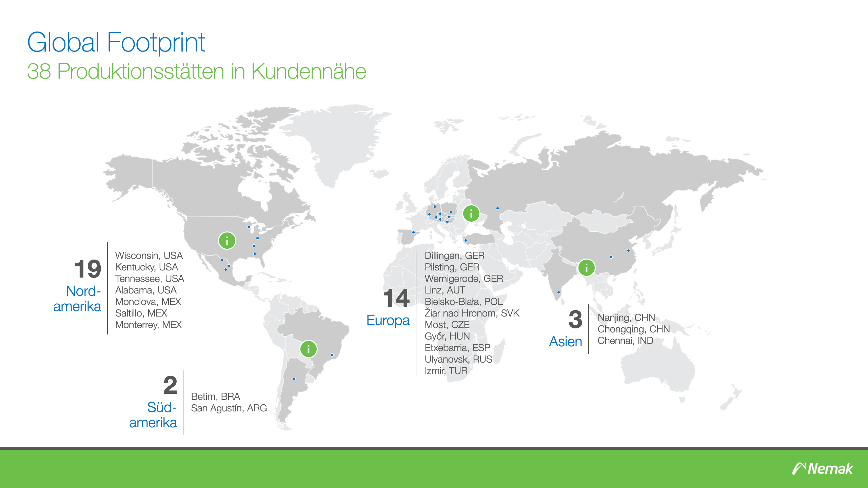Click 'Alabama, USA' in the list
Viewport: 868px width, 488px height.
coord(146,290)
